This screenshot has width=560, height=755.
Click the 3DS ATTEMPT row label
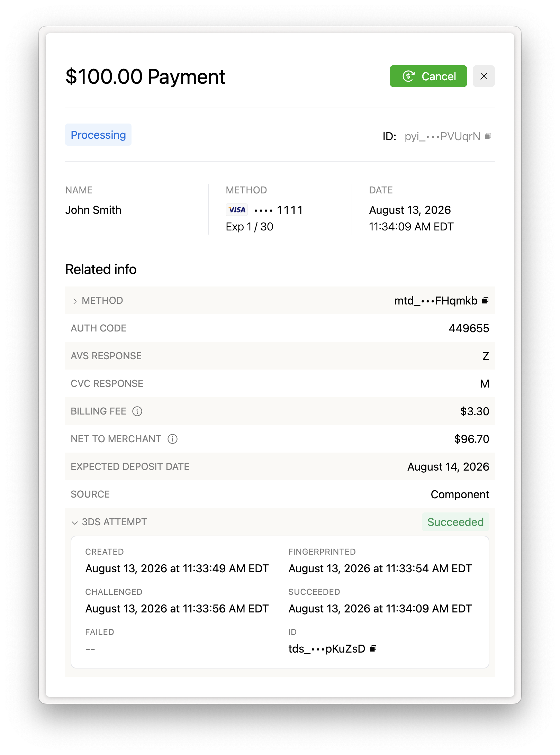[115, 522]
